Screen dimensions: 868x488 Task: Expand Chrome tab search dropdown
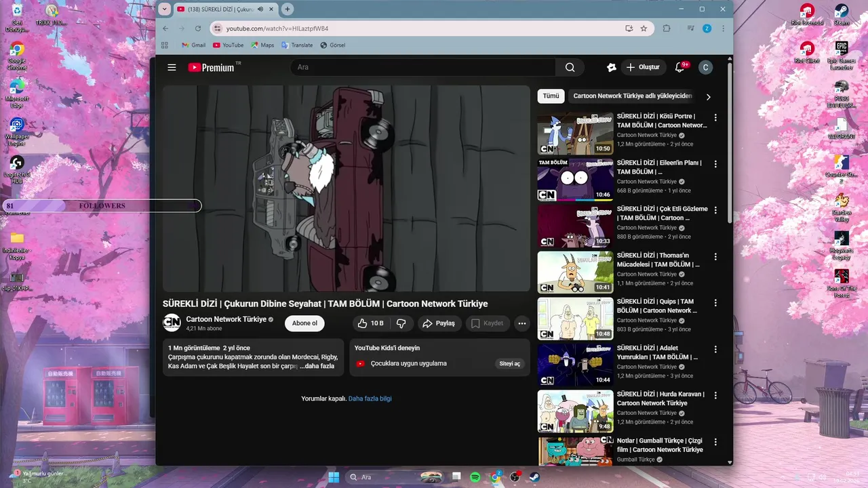tap(165, 9)
